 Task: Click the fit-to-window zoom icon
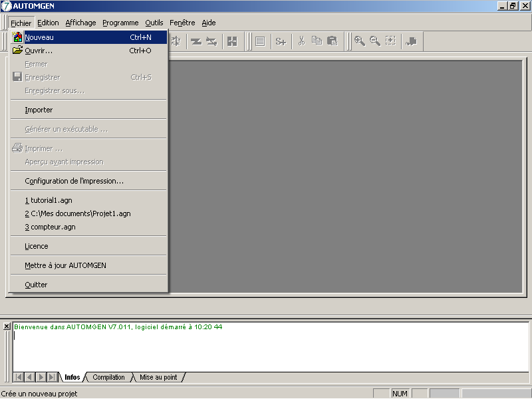click(x=390, y=41)
